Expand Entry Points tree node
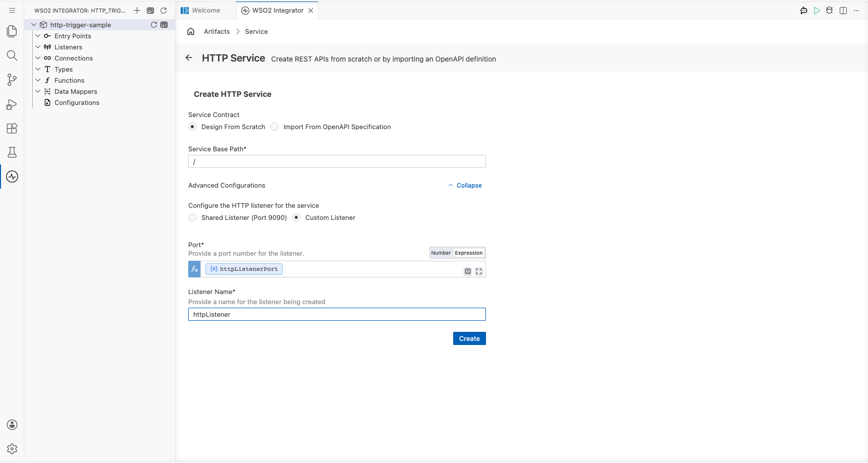The image size is (868, 463). [38, 36]
